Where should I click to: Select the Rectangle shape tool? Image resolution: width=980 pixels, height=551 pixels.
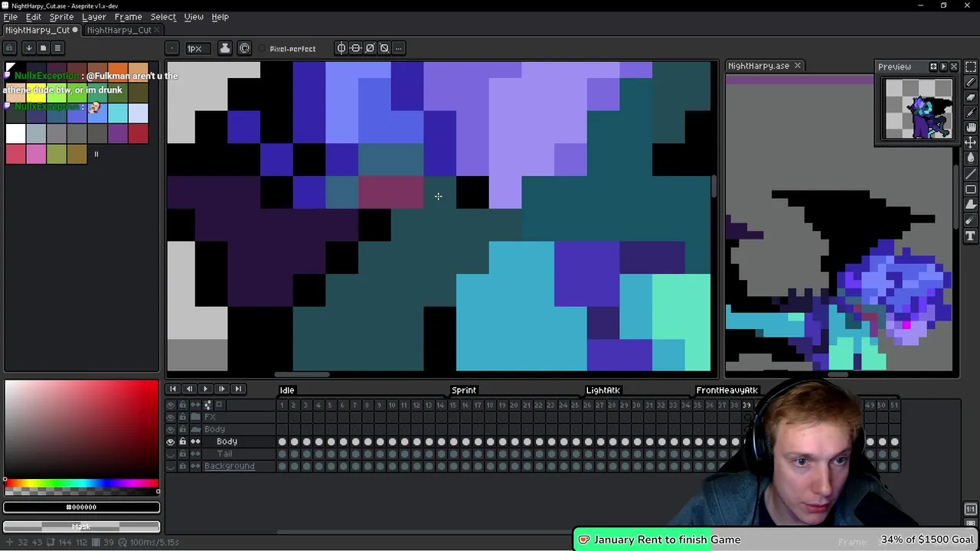971,189
